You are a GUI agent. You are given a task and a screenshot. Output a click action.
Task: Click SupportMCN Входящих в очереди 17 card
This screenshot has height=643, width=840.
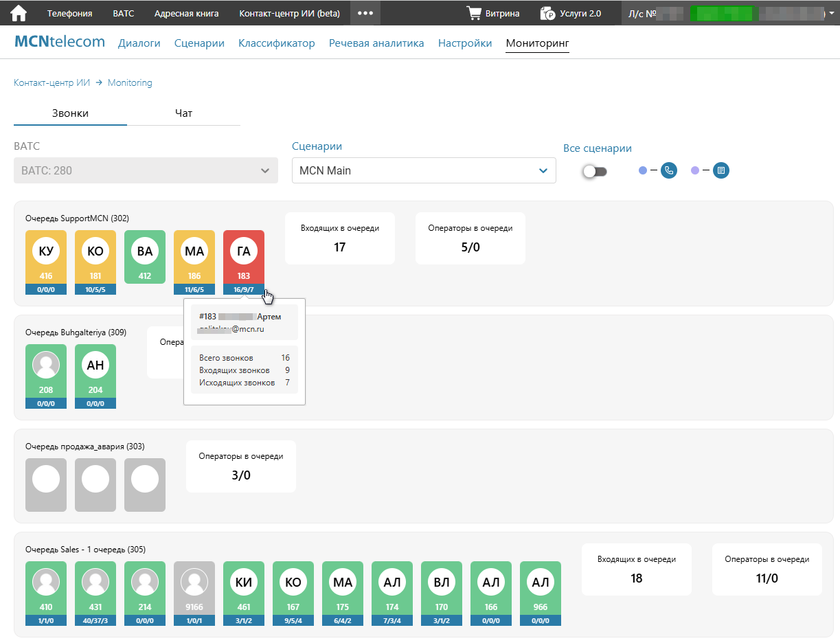[340, 238]
